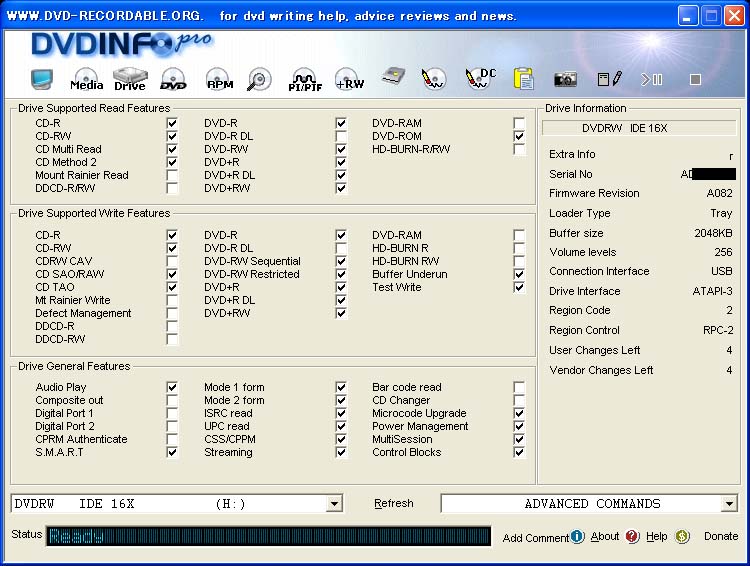This screenshot has width=750, height=566.
Task: Click the DVDINFOpro logo
Action: pyautogui.click(x=122, y=44)
